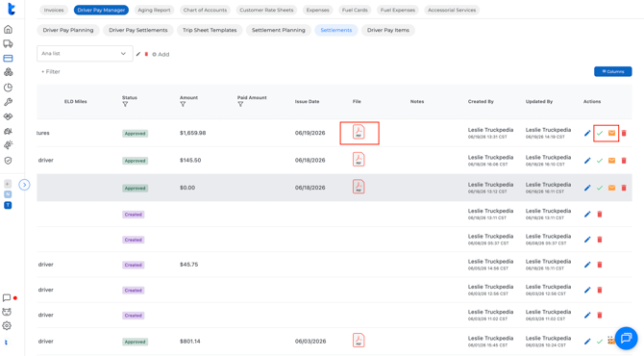
Task: Click the Approved badge on the $1,659.98 row
Action: point(136,133)
